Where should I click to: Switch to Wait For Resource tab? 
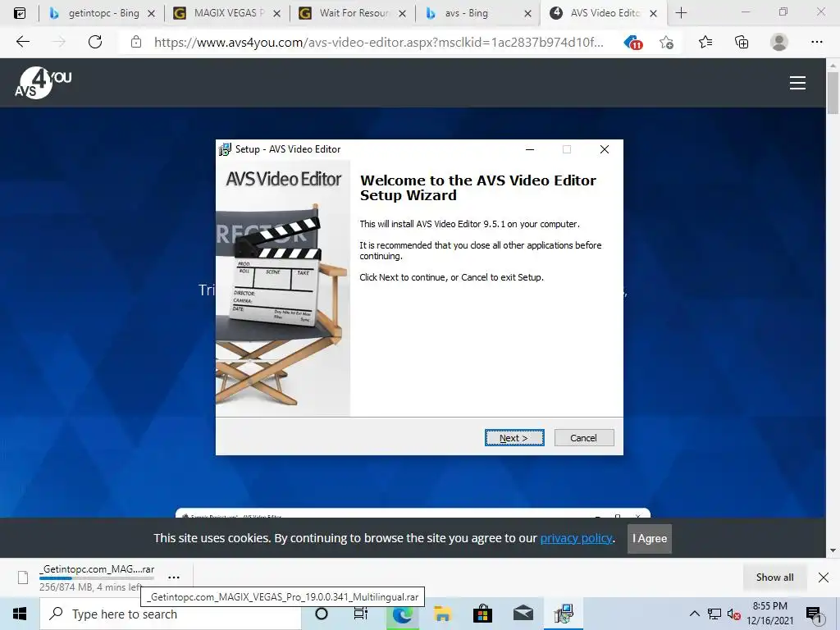click(x=352, y=13)
